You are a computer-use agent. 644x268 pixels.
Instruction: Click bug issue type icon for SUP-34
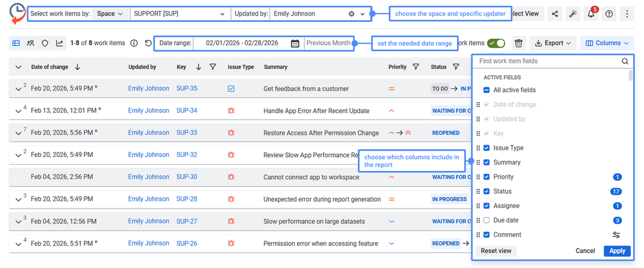231,110
